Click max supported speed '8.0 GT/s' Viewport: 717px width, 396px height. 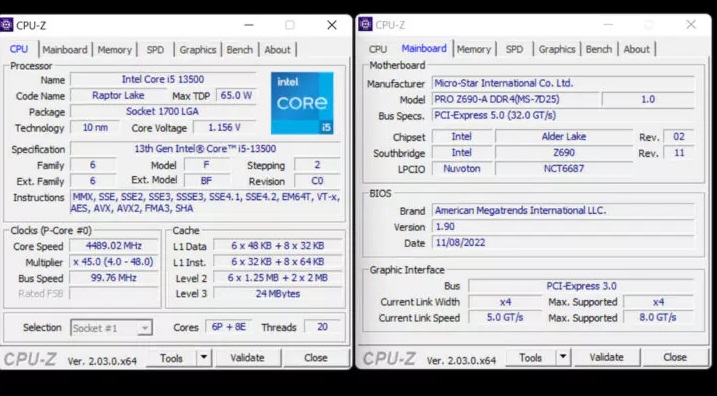(658, 317)
